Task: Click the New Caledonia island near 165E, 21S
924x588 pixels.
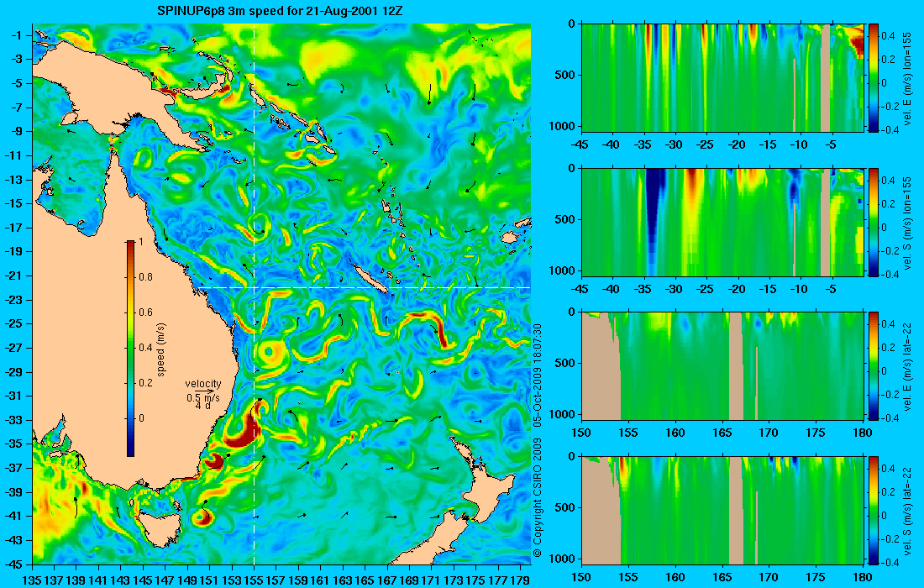Action: tap(370, 277)
